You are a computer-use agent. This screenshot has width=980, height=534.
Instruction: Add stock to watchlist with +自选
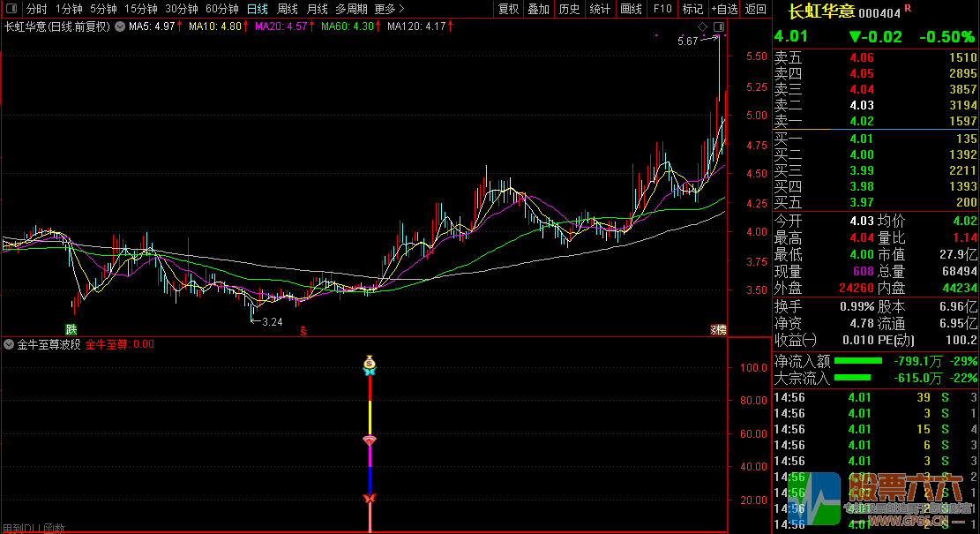click(723, 9)
